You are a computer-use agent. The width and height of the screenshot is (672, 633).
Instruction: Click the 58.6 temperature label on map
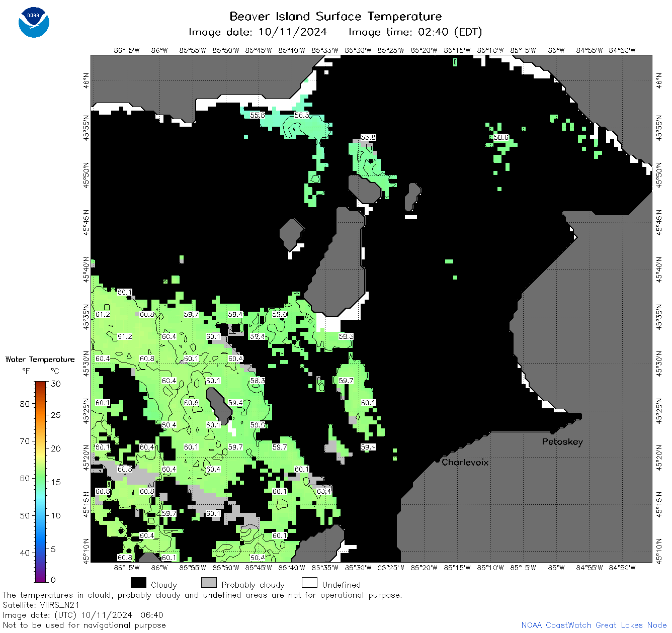(x=501, y=137)
